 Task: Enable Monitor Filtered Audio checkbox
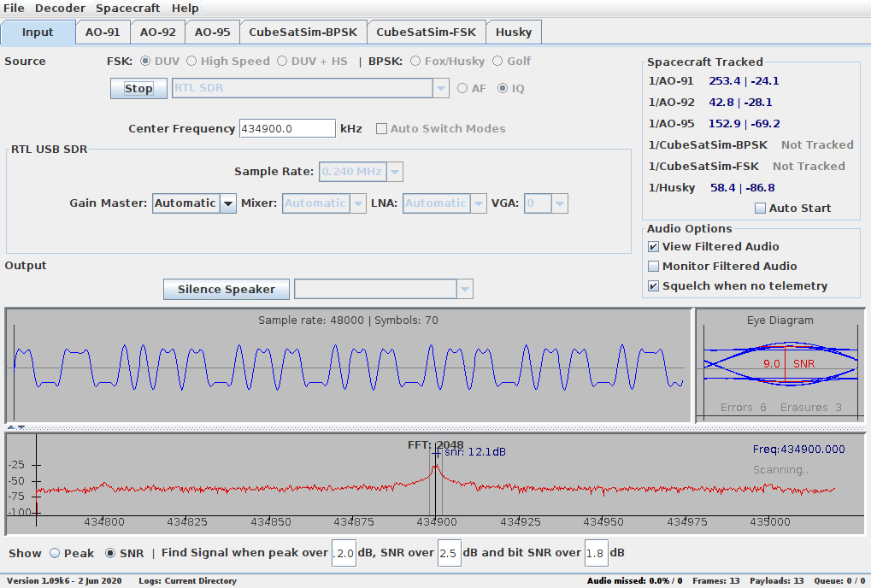[x=722, y=267]
